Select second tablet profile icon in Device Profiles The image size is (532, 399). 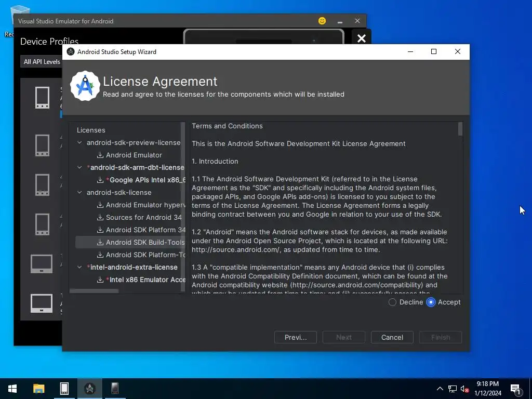click(42, 303)
